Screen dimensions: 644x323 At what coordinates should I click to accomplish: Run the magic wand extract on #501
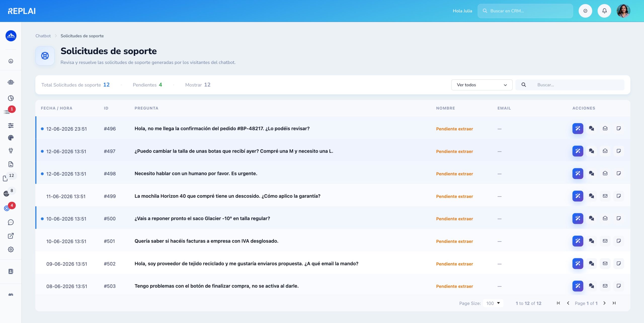coord(578,241)
